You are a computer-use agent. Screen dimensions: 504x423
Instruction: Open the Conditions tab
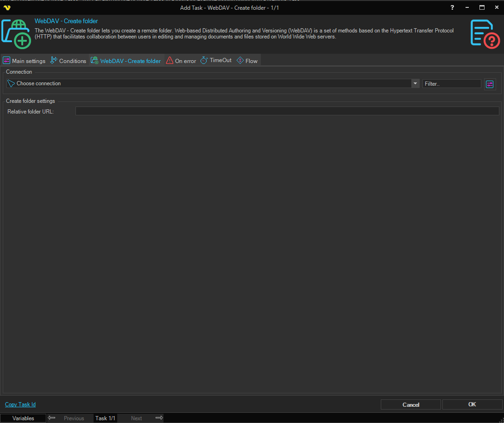tap(68, 61)
